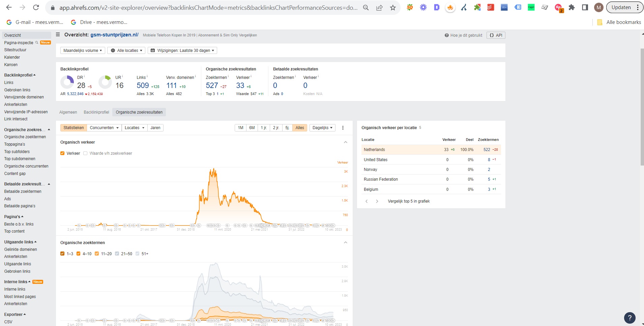Toggle the 11–20 positions checkbox
The width and height of the screenshot is (644, 326).
pos(97,254)
